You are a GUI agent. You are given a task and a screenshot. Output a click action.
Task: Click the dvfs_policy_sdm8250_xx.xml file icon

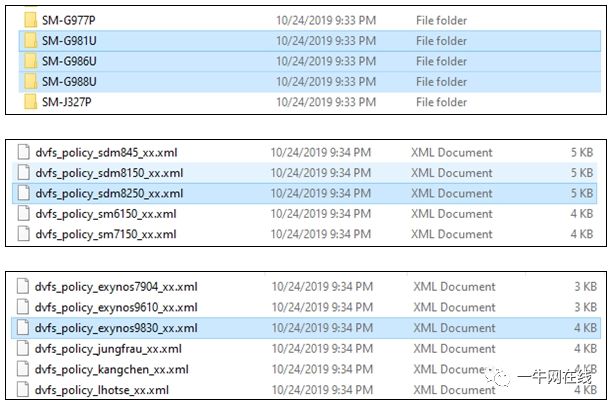tap(23, 193)
